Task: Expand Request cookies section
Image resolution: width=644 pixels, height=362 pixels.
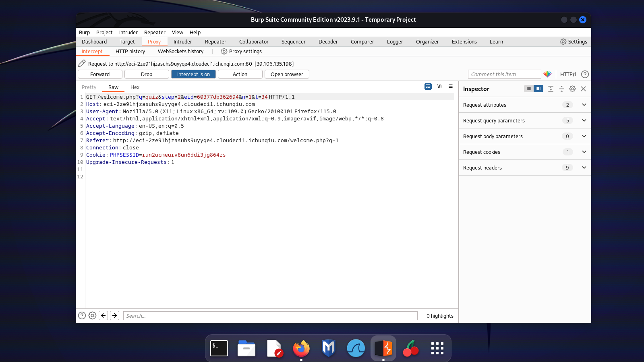Action: pyautogui.click(x=584, y=152)
